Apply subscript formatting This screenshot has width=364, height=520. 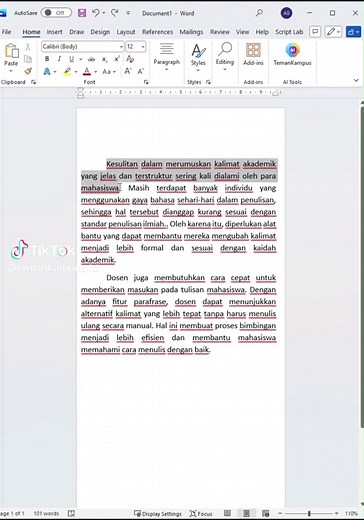point(105,59)
